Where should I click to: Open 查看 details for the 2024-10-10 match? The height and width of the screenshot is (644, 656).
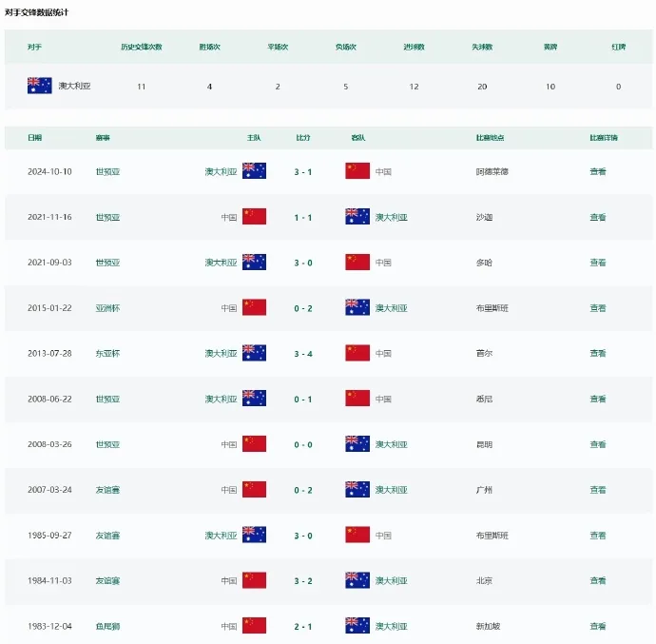coord(598,171)
